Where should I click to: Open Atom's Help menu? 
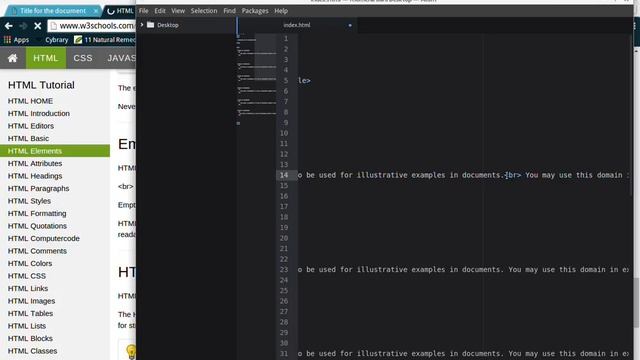click(x=281, y=11)
